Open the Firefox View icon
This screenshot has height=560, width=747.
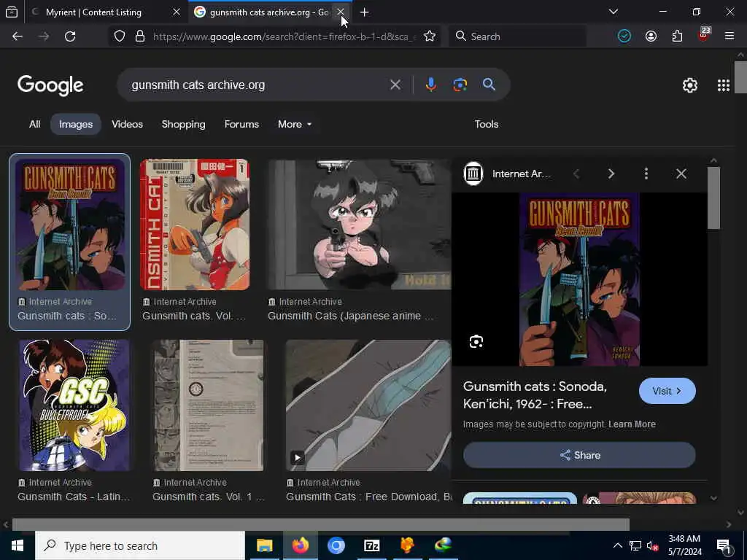(12, 12)
